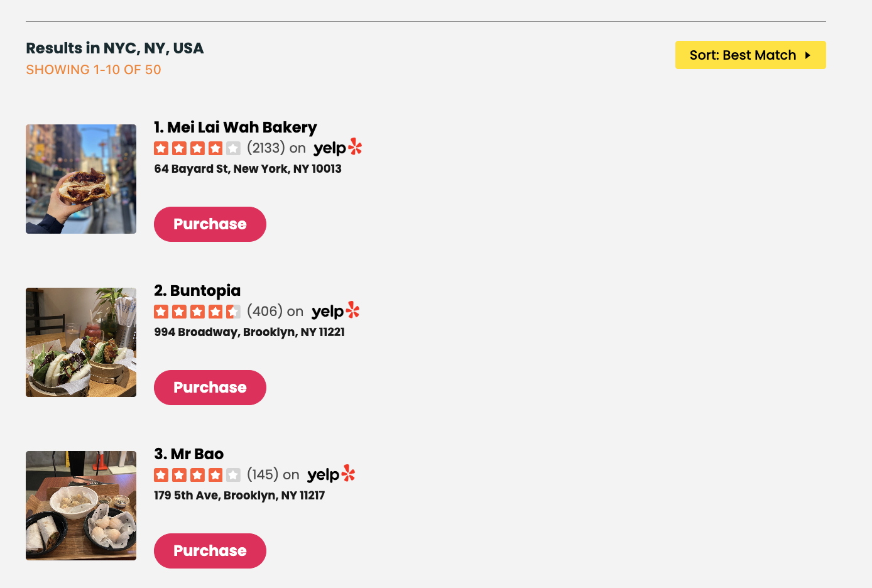This screenshot has width=872, height=588.
Task: Open the 3. Mr Bao title link
Action: (x=189, y=454)
